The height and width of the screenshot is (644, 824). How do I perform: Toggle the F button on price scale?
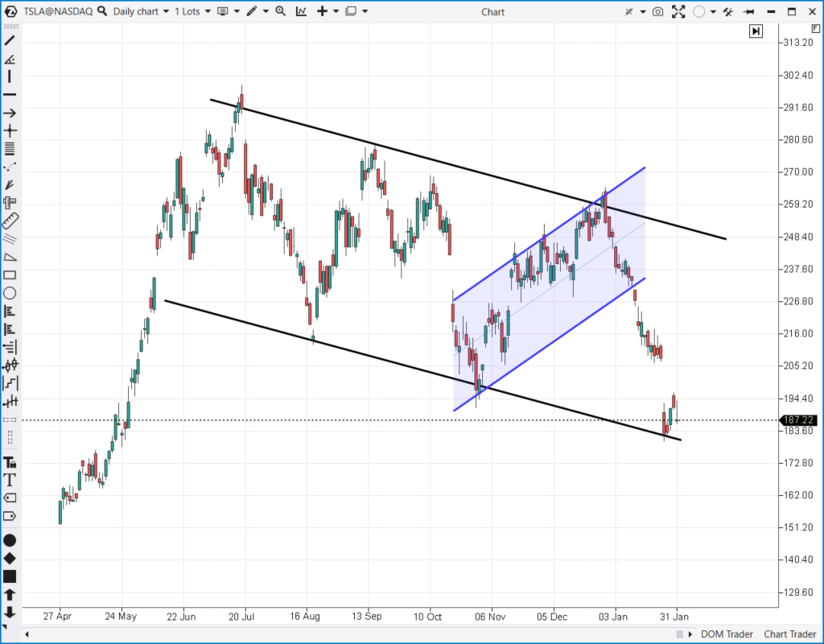tap(816, 27)
